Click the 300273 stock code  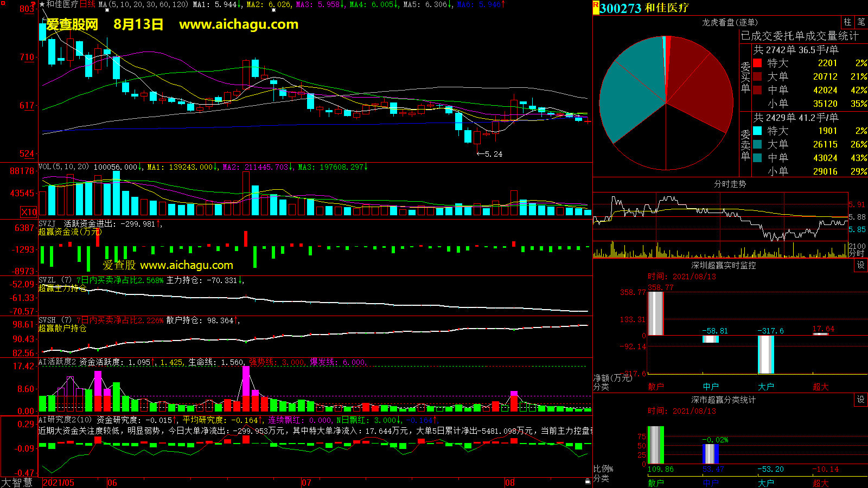pyautogui.click(x=621, y=8)
